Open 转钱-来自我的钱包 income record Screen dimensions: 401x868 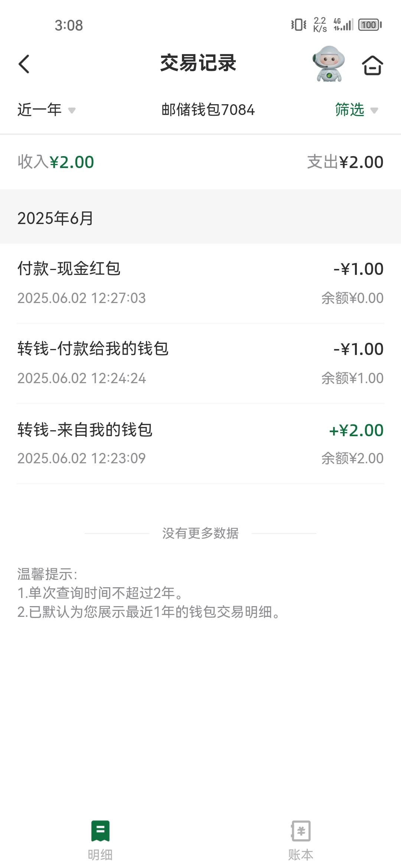[200, 443]
